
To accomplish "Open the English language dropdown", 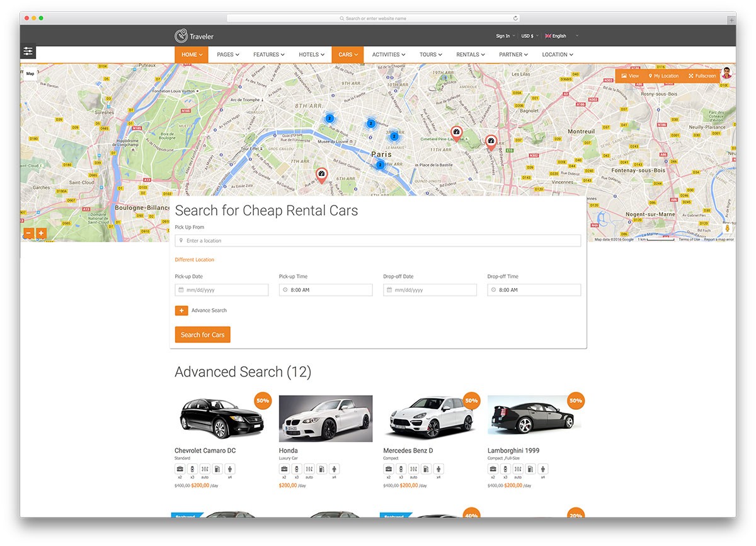I will 561,36.
